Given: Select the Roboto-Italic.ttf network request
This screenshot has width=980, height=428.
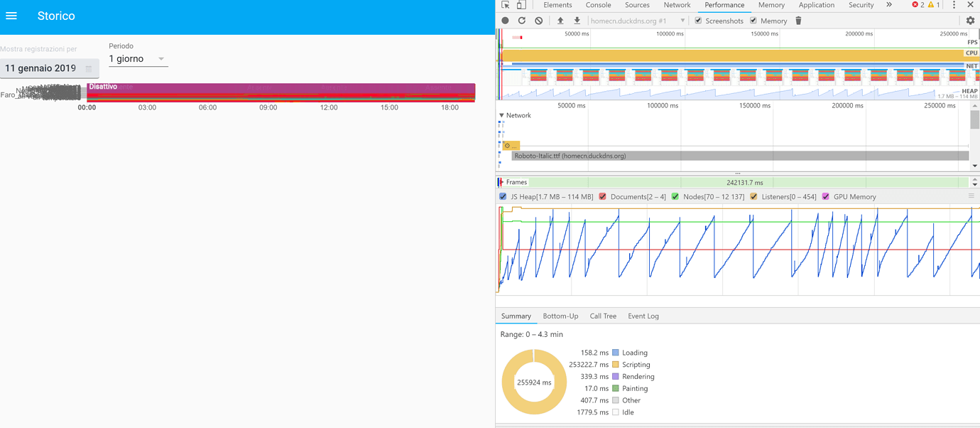Looking at the screenshot, I should 568,155.
